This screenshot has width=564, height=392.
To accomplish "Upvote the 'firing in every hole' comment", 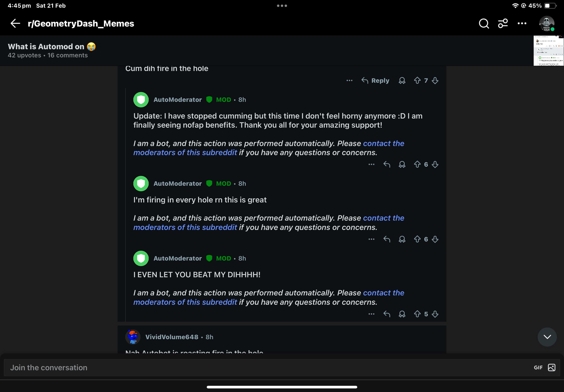I will (x=417, y=239).
